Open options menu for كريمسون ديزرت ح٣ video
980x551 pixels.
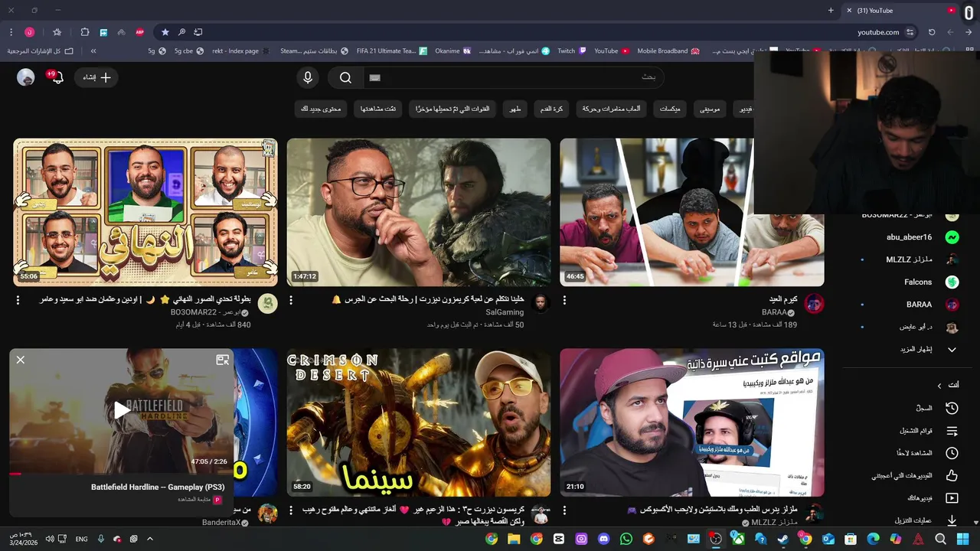pyautogui.click(x=291, y=510)
